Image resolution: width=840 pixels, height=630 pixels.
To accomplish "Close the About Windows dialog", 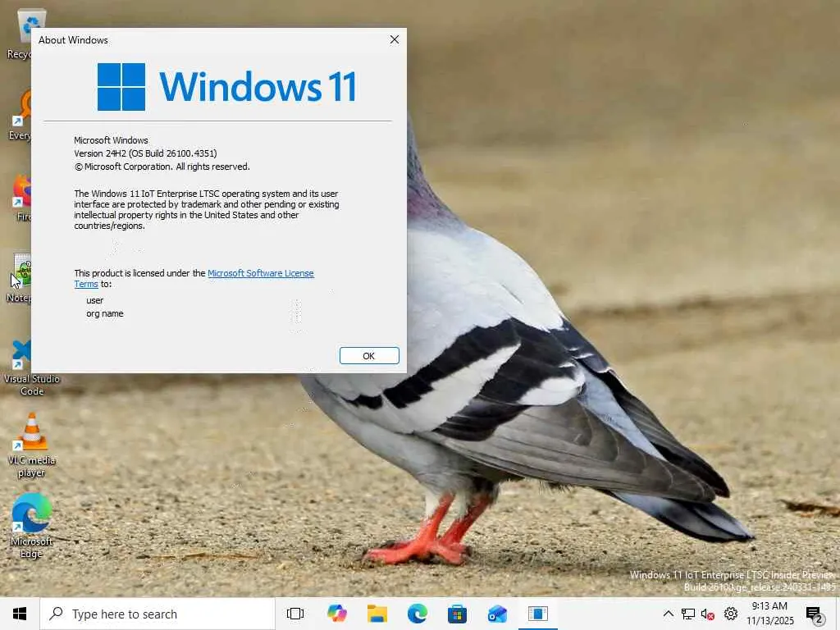I will point(395,39).
